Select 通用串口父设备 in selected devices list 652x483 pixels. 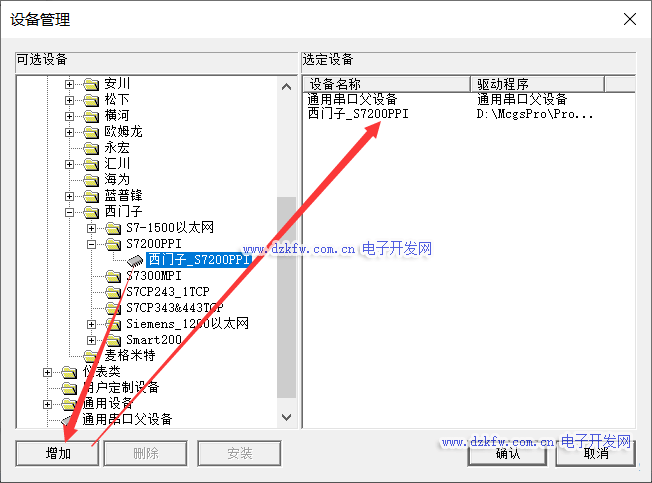pos(353,99)
